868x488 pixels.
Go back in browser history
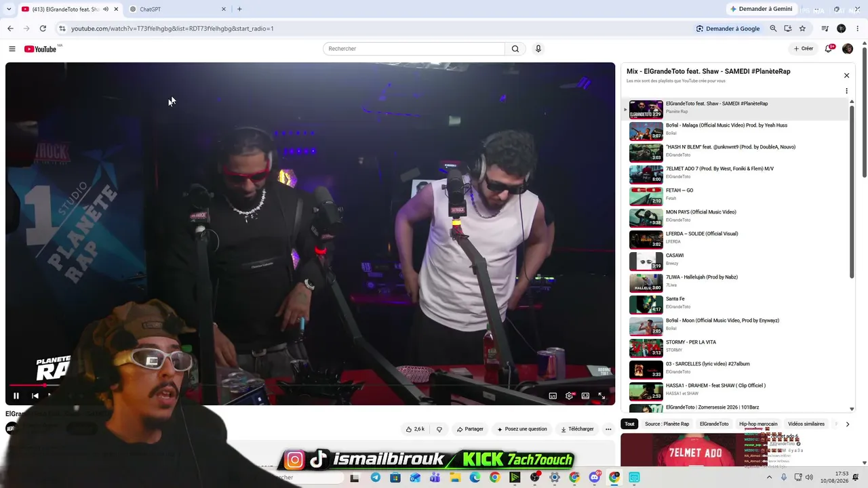(x=10, y=28)
